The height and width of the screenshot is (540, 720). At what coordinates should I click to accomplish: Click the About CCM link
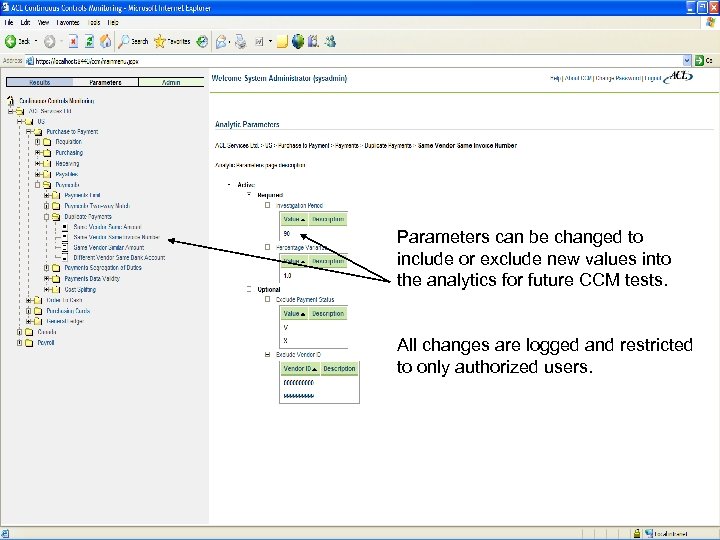point(578,79)
